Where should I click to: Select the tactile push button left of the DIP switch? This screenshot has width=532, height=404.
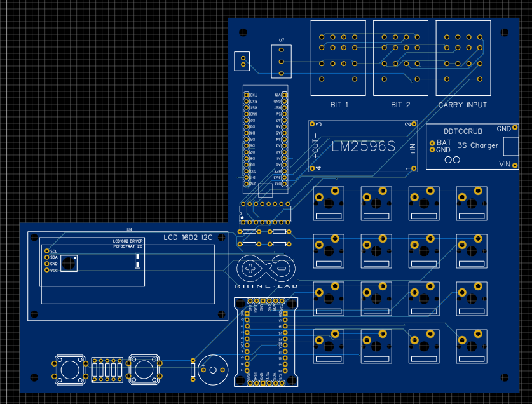(x=70, y=370)
